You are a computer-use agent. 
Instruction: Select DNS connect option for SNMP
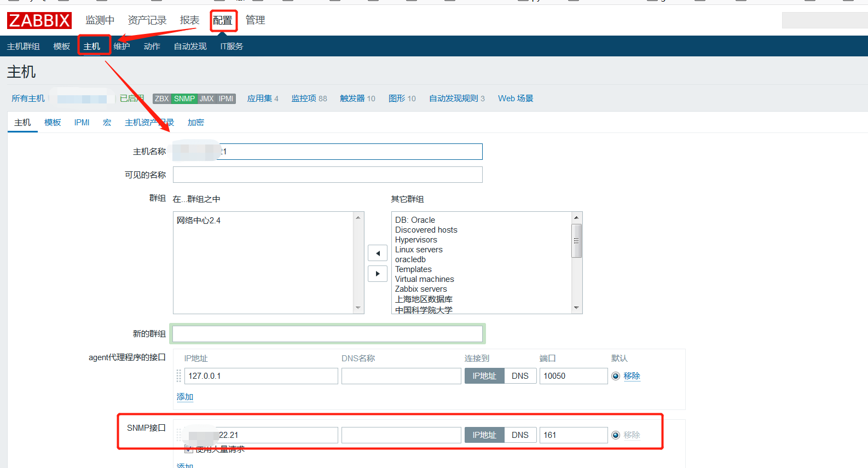520,435
